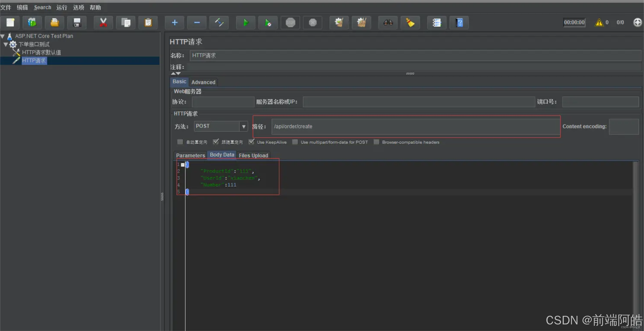
Task: Collapse JSON body fold marker on line 1
Action: click(183, 165)
